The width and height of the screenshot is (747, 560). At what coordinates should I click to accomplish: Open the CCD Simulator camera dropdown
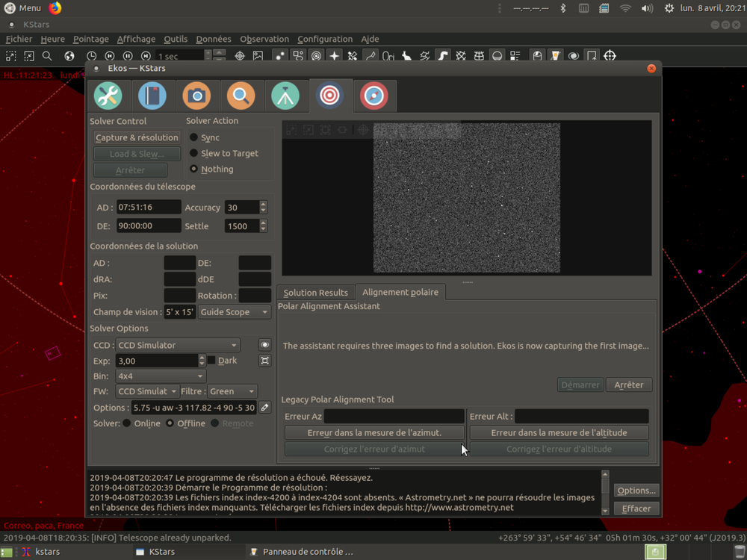[x=177, y=345]
